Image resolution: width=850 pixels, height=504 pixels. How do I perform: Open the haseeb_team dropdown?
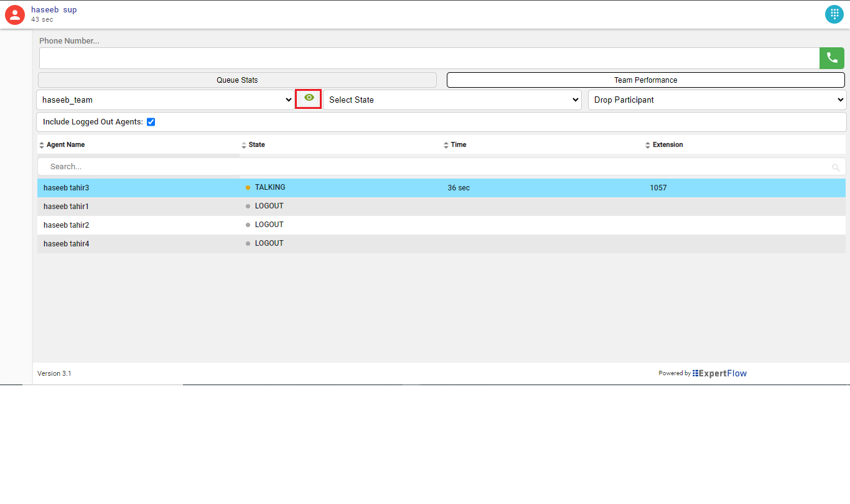(x=166, y=100)
